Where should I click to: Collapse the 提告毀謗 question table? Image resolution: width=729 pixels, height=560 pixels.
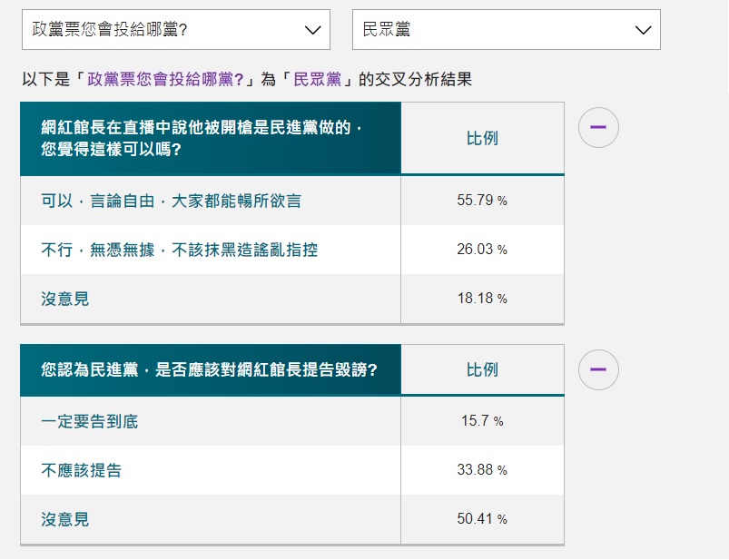[598, 369]
